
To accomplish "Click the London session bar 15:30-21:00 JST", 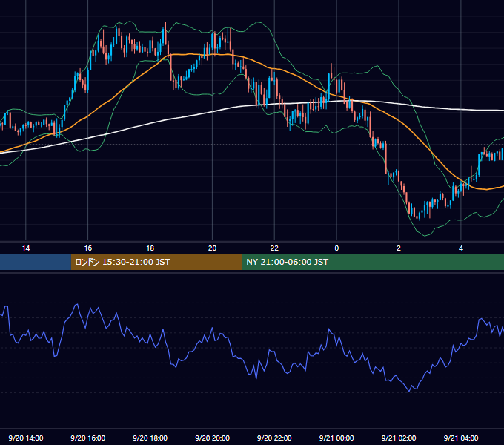I will 156,262.
